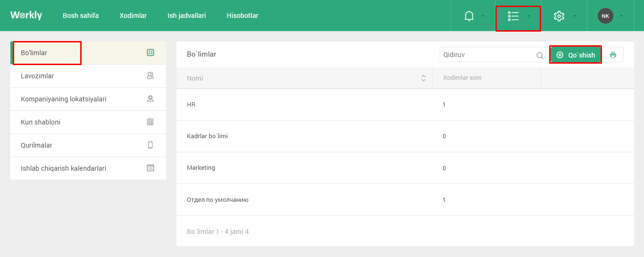Click the printer icon button
The width and height of the screenshot is (644, 257).
[613, 55]
